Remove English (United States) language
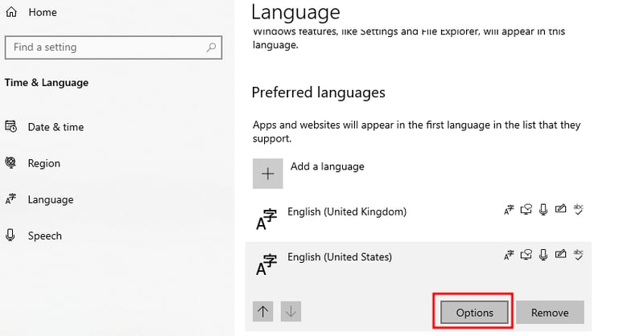This screenshot has width=644, height=336. tap(550, 313)
